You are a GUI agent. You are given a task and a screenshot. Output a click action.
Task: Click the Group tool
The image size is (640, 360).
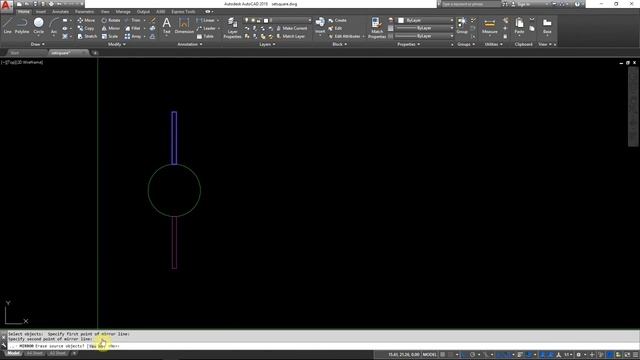462,25
